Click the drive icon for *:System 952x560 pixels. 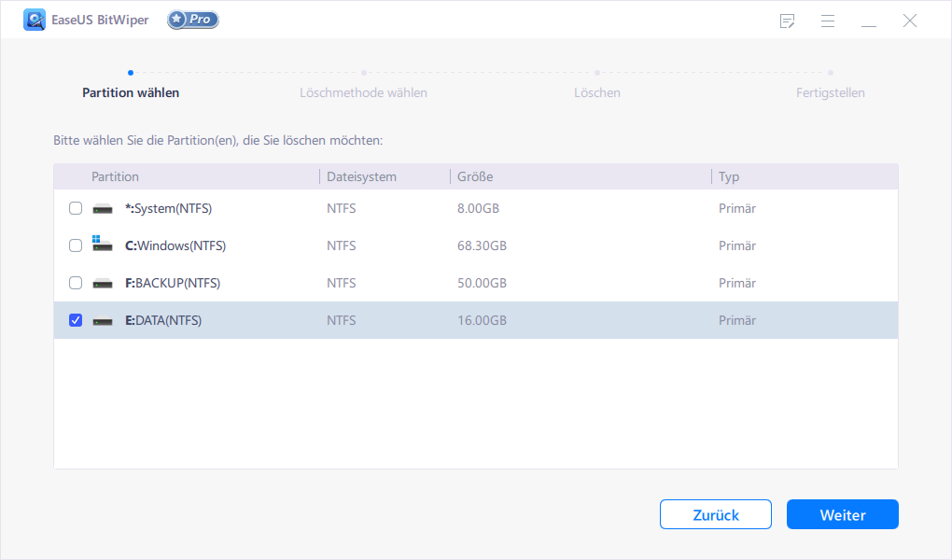(x=103, y=209)
